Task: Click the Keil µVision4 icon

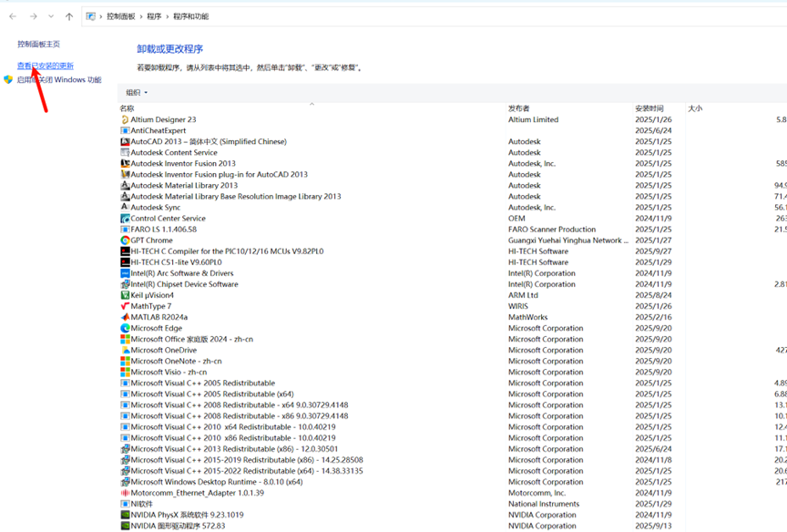Action: tap(125, 295)
